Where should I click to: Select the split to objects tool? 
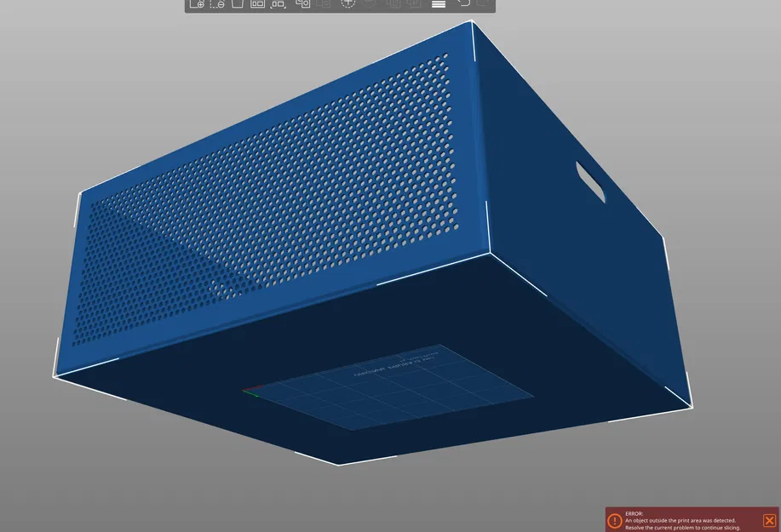click(393, 4)
